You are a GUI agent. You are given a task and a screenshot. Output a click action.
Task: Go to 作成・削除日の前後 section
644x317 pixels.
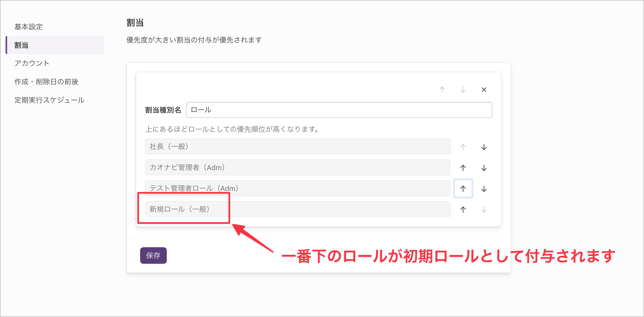[x=46, y=82]
